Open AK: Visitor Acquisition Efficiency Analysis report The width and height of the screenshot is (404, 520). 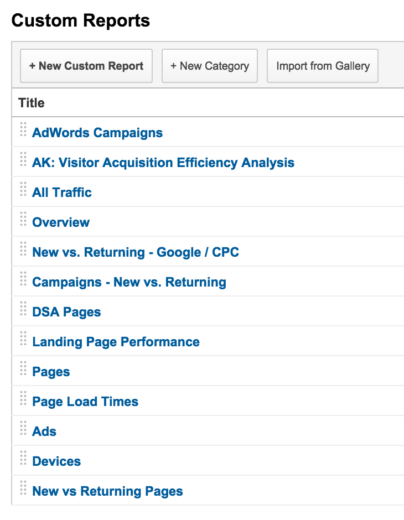(x=163, y=163)
